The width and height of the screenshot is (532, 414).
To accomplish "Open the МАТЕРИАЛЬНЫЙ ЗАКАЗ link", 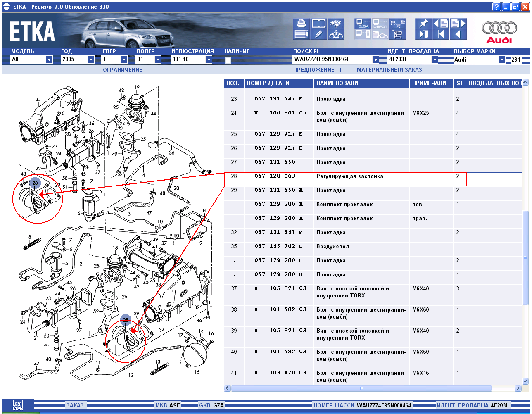I will [389, 70].
